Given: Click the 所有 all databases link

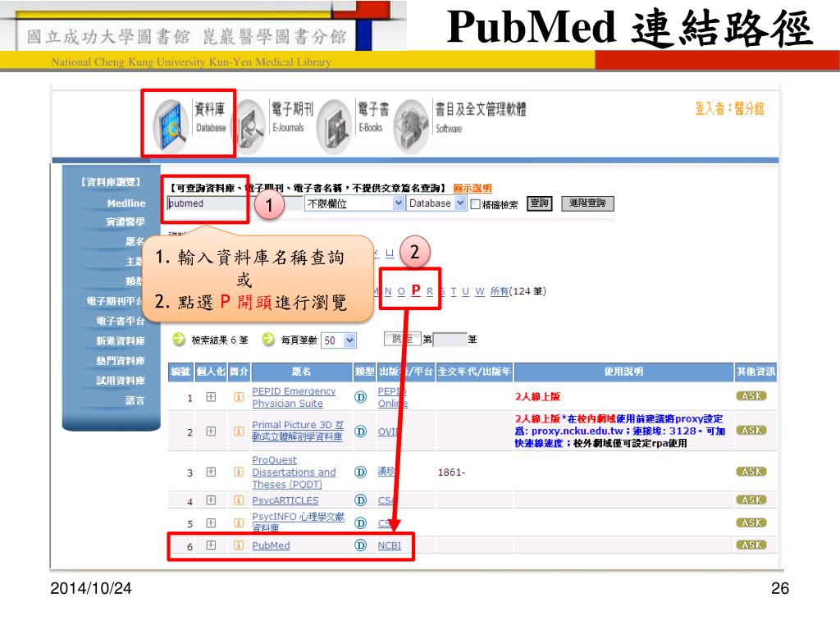Looking at the screenshot, I should [x=499, y=291].
